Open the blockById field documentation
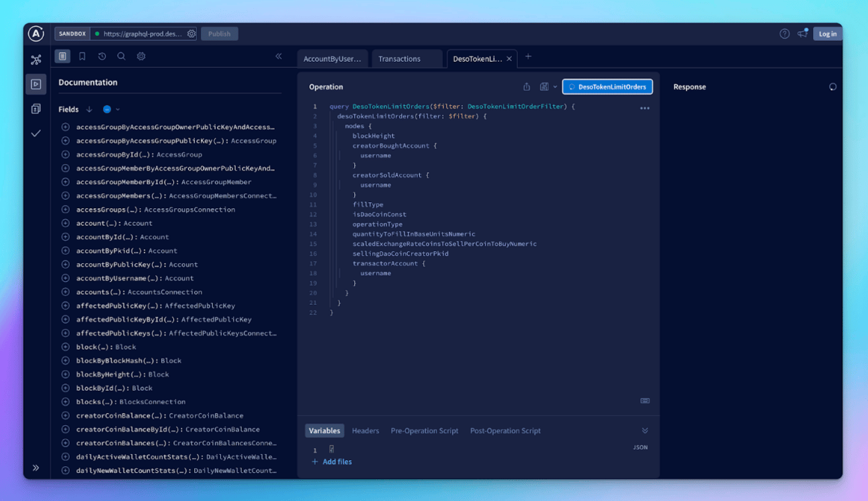868x501 pixels. click(114, 388)
